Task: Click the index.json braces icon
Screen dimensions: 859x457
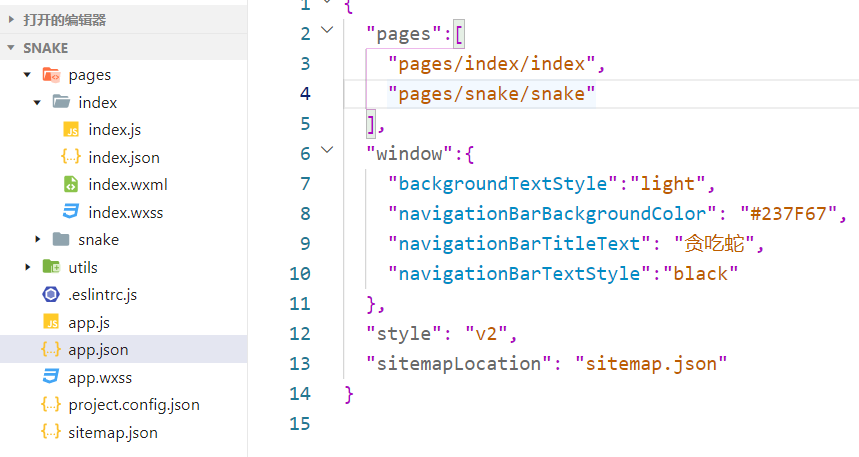Action: click(71, 157)
